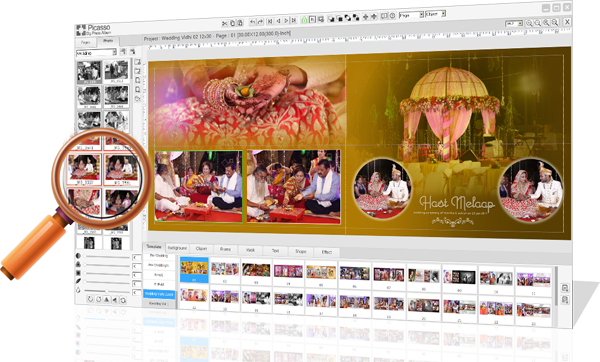The width and height of the screenshot is (600, 362).
Task: Open the Shape tab
Action: click(x=301, y=252)
